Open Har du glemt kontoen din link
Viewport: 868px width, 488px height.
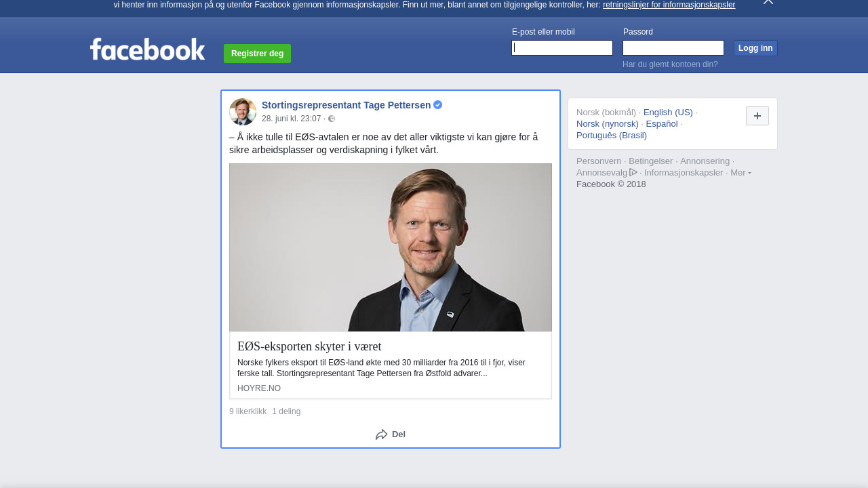[x=670, y=64]
